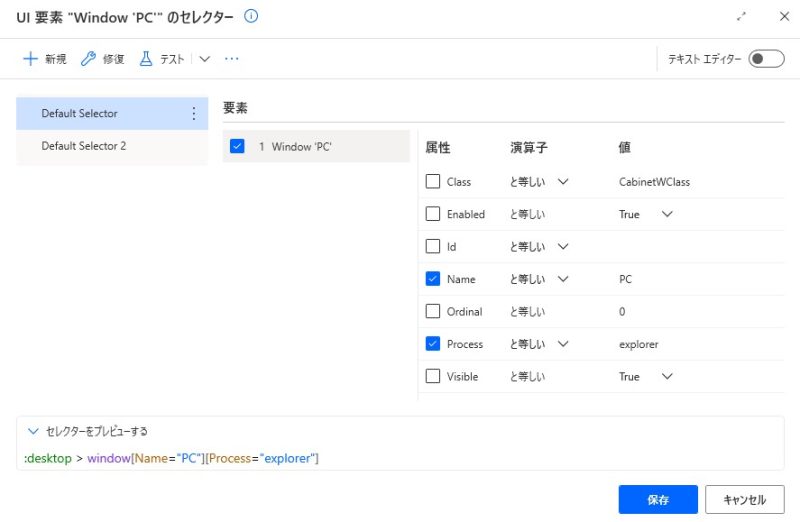
Task: Uncheck the Name attribute checkbox
Action: tap(433, 279)
